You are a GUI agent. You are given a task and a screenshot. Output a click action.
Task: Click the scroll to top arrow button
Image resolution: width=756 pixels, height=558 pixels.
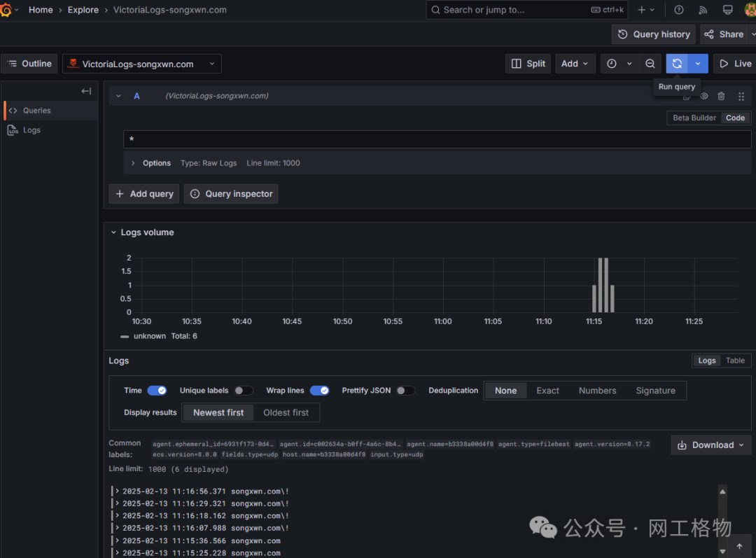[x=739, y=546]
